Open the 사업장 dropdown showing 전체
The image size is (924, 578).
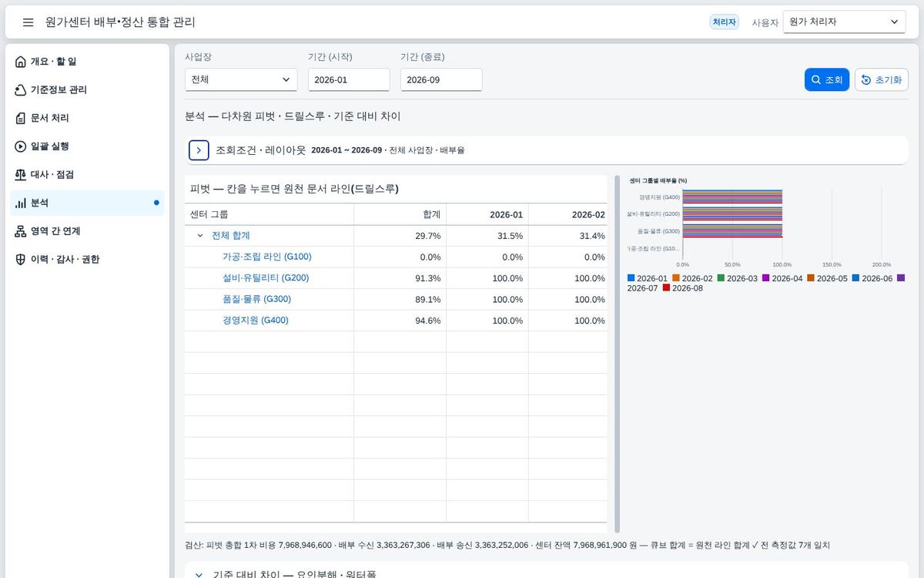click(x=241, y=79)
